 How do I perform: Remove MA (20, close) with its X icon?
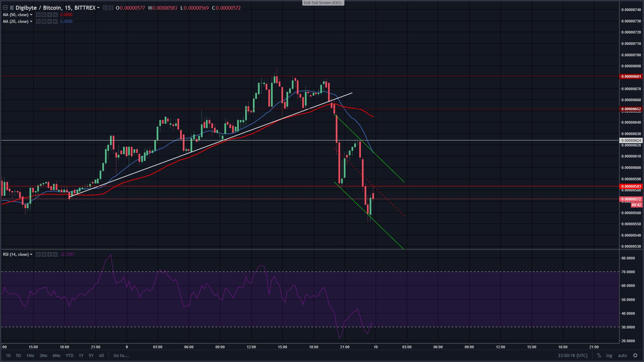(x=55, y=21)
